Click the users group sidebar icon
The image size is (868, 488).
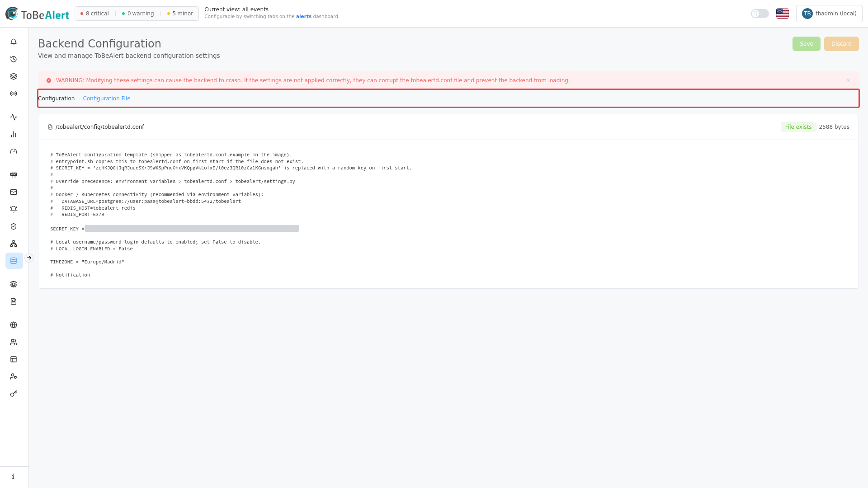tap(14, 342)
